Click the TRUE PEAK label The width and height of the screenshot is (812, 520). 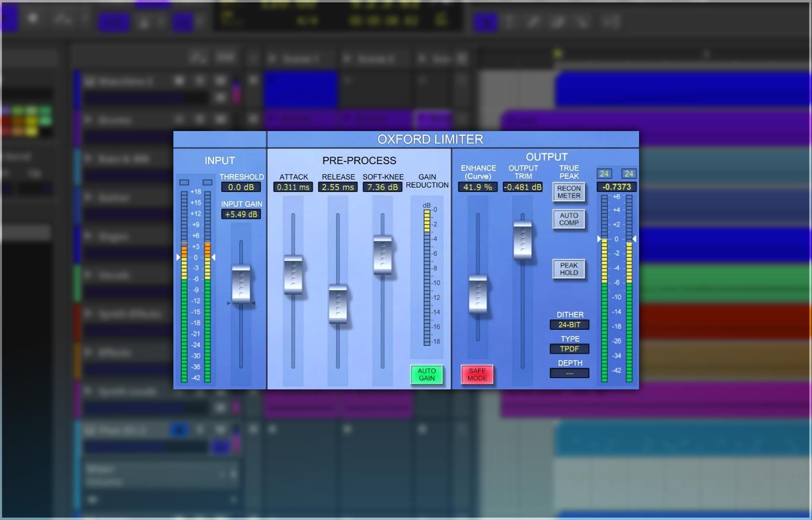(x=569, y=172)
